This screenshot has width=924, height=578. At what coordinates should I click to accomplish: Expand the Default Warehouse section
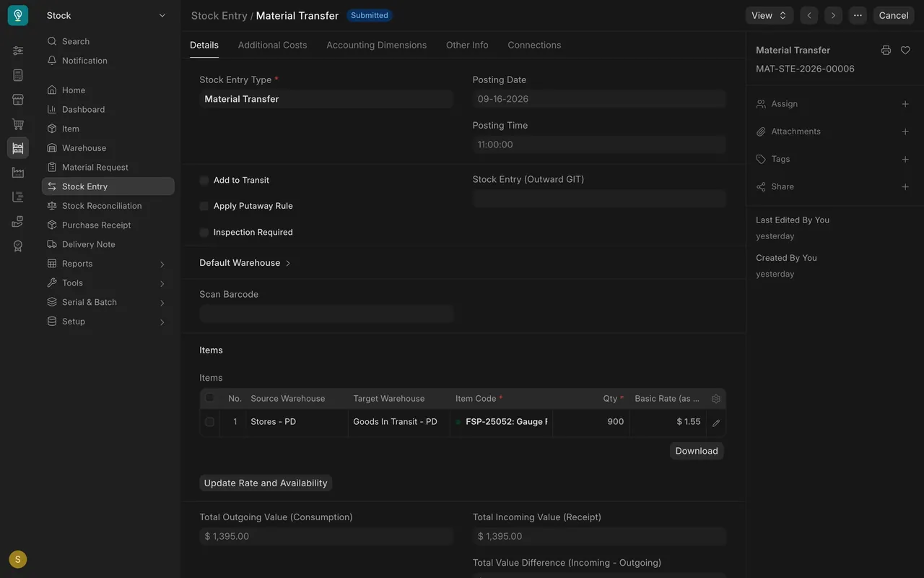245,263
